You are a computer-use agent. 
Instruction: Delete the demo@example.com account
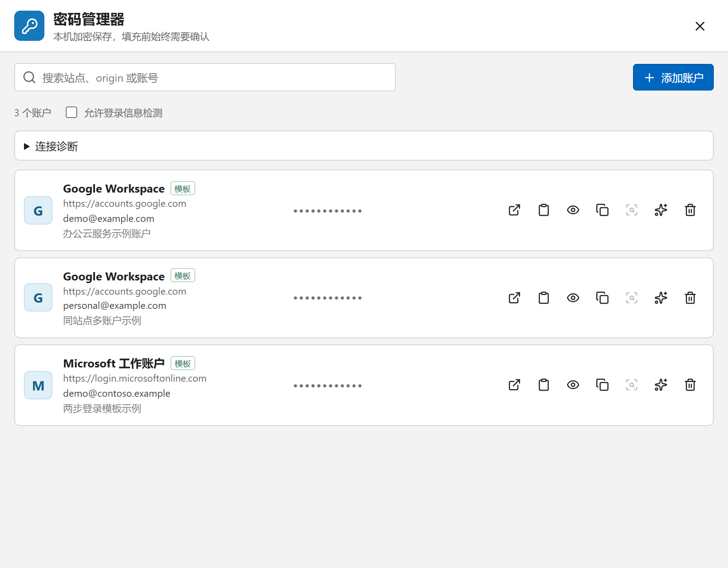690,210
